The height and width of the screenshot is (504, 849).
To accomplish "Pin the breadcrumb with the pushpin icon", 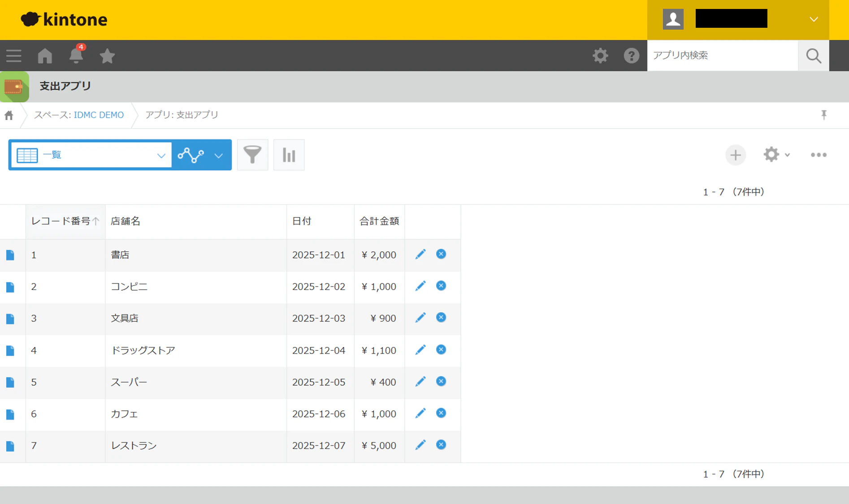I will (824, 115).
